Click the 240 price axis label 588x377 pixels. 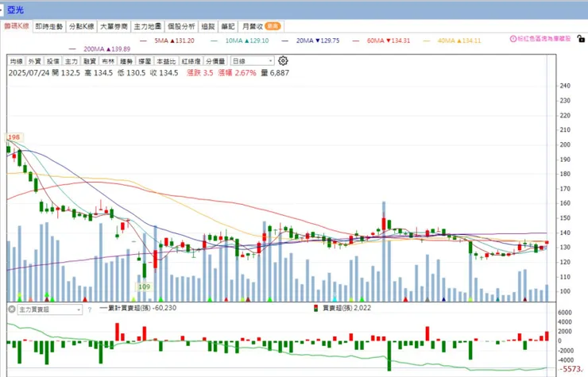[565, 86]
